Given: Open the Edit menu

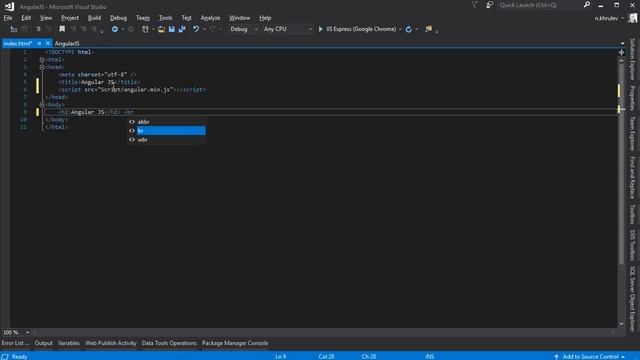Looking at the screenshot, I should tap(26, 18).
